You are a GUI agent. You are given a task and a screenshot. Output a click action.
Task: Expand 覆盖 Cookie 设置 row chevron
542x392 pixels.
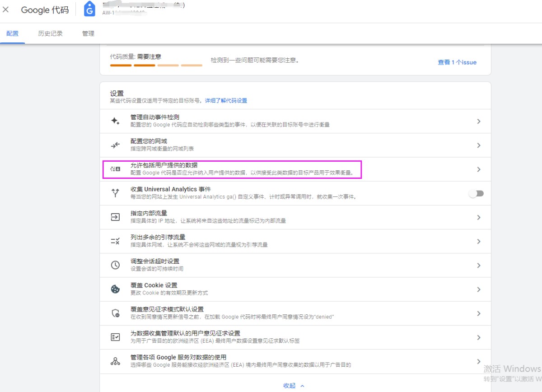[x=479, y=289]
